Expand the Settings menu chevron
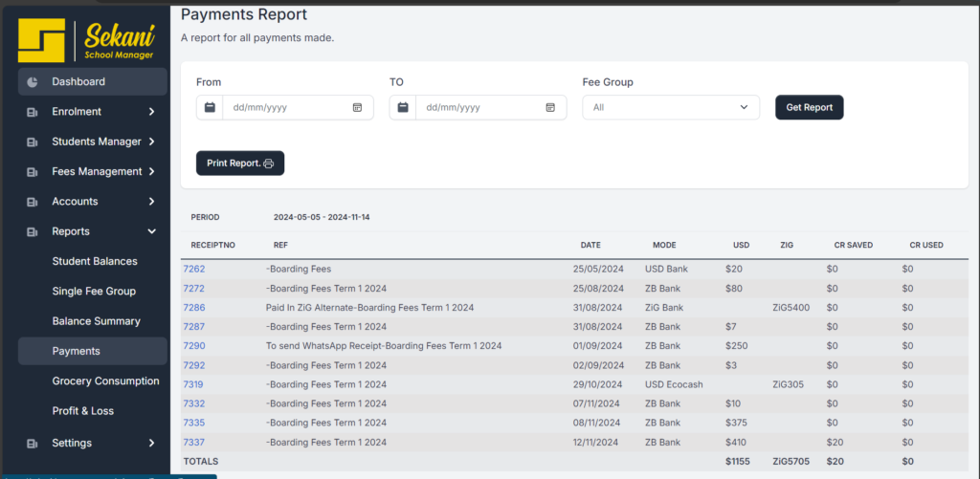Image resolution: width=980 pixels, height=479 pixels. [151, 444]
